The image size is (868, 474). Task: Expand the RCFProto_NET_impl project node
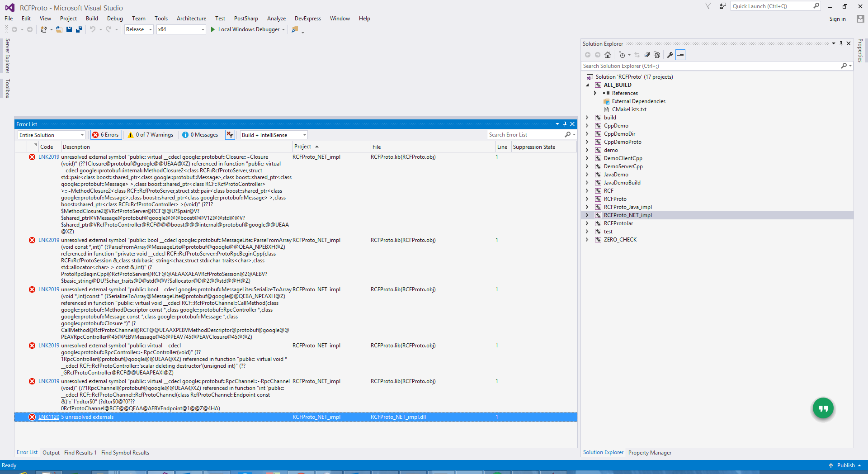[x=587, y=215]
